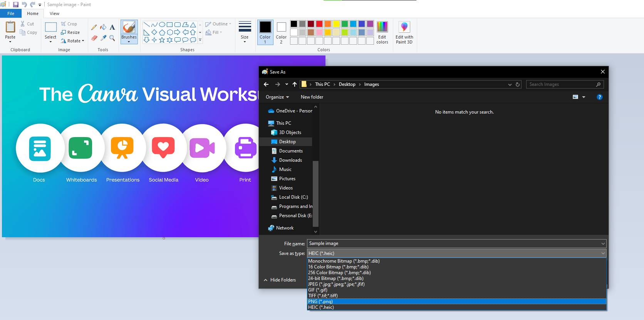Open the File menu in Paint

click(x=11, y=13)
